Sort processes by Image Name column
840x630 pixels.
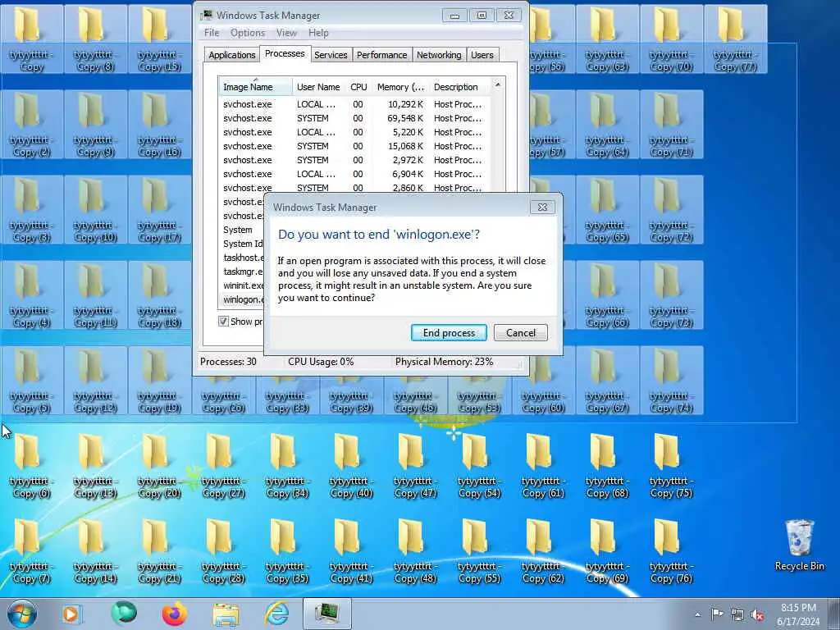[x=255, y=87]
